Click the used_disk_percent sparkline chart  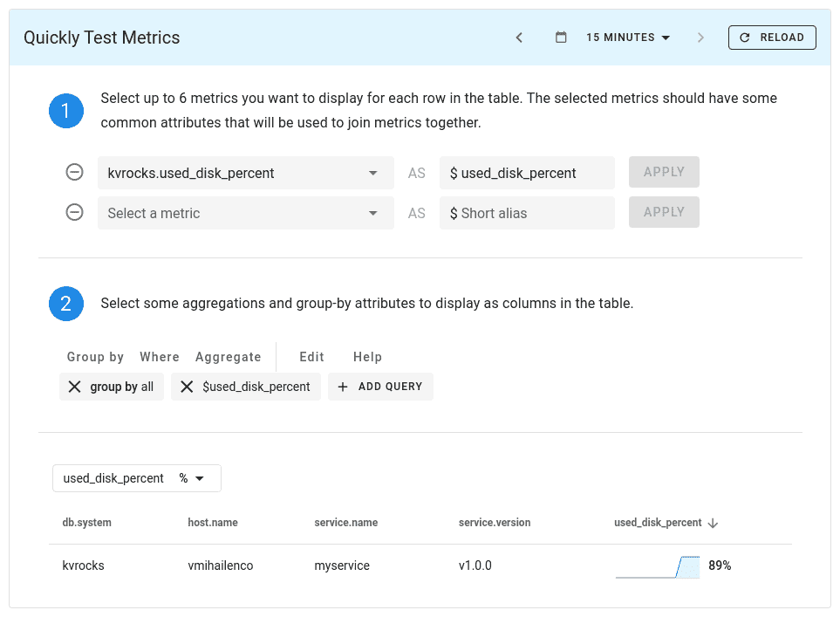[658, 566]
